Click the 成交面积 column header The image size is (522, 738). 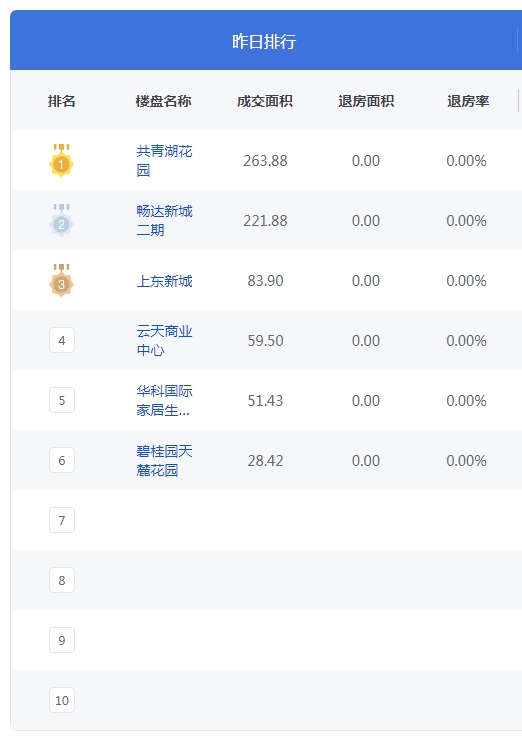click(265, 101)
